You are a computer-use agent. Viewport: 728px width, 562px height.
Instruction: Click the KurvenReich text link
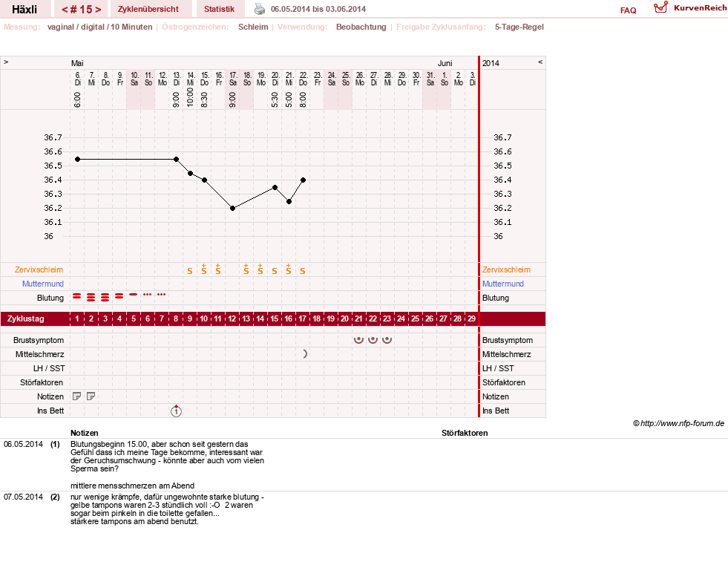(700, 8)
